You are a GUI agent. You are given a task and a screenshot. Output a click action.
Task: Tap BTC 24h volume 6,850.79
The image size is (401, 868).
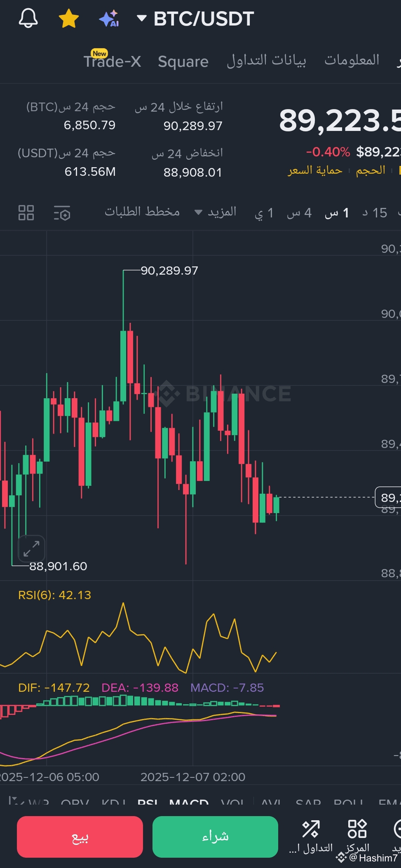click(x=89, y=125)
